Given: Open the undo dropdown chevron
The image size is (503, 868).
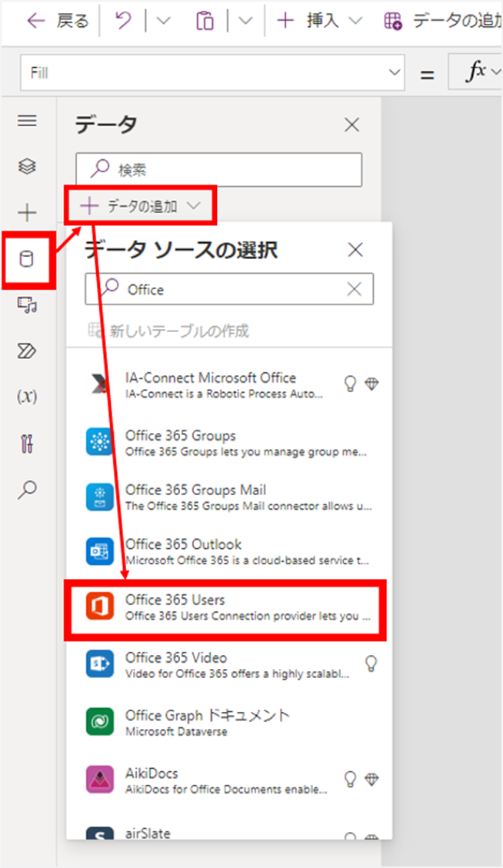Looking at the screenshot, I should tap(163, 21).
